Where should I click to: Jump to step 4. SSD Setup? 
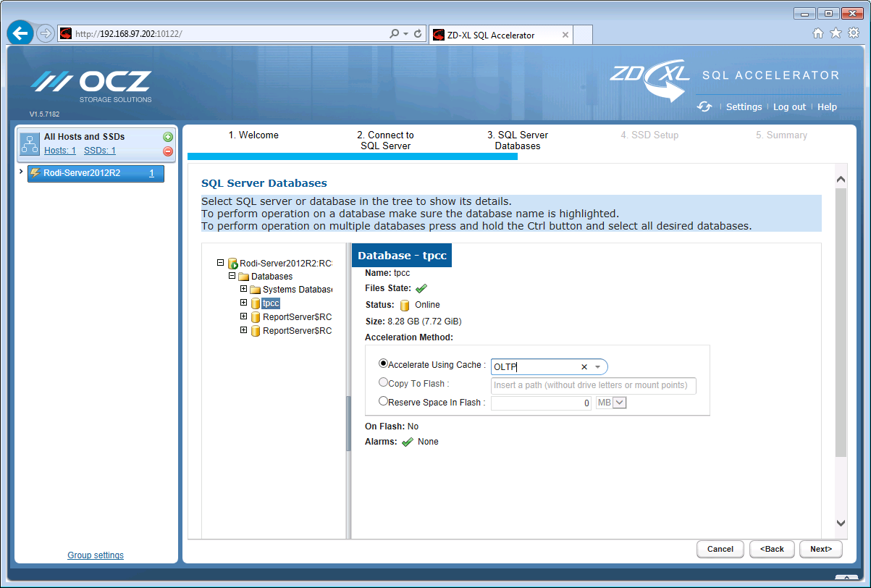(649, 135)
